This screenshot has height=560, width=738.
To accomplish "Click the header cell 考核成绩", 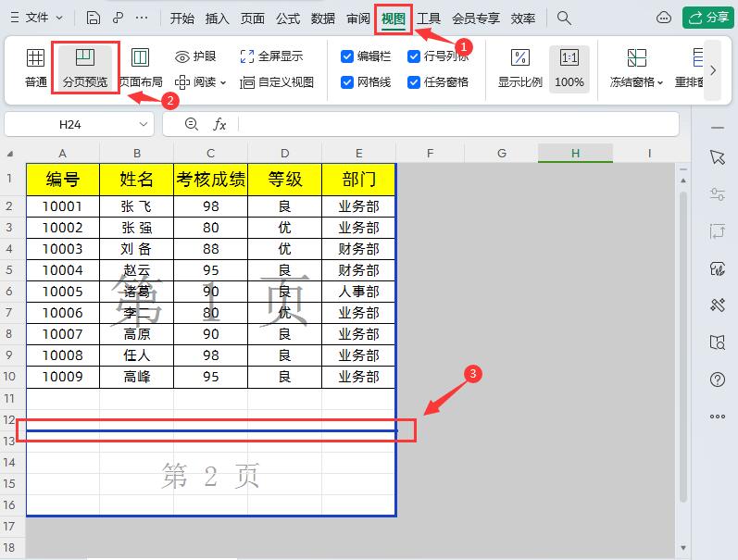I will (x=210, y=180).
